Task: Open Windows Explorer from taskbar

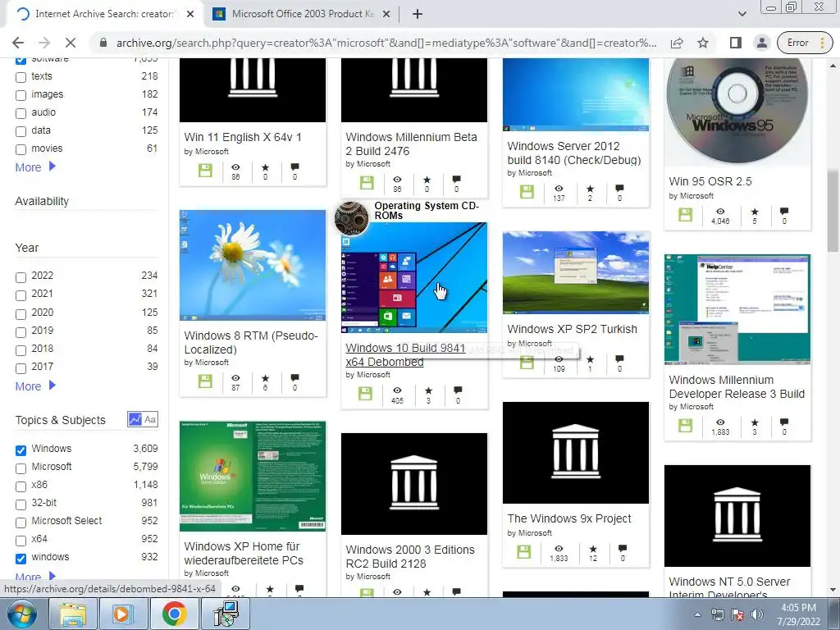Action: [x=73, y=614]
